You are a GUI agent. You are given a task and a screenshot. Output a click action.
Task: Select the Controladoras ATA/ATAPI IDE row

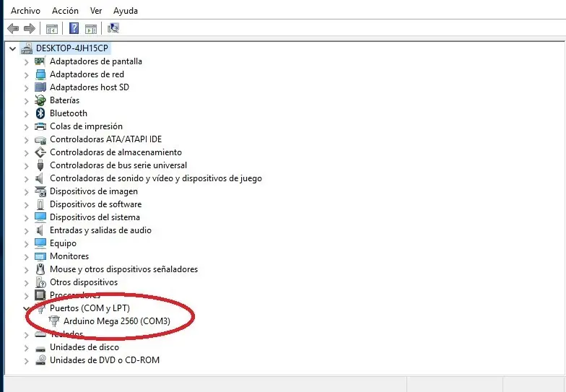105,139
